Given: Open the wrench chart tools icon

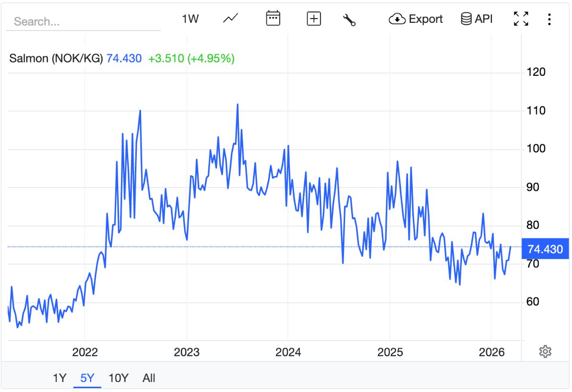Looking at the screenshot, I should [x=349, y=20].
